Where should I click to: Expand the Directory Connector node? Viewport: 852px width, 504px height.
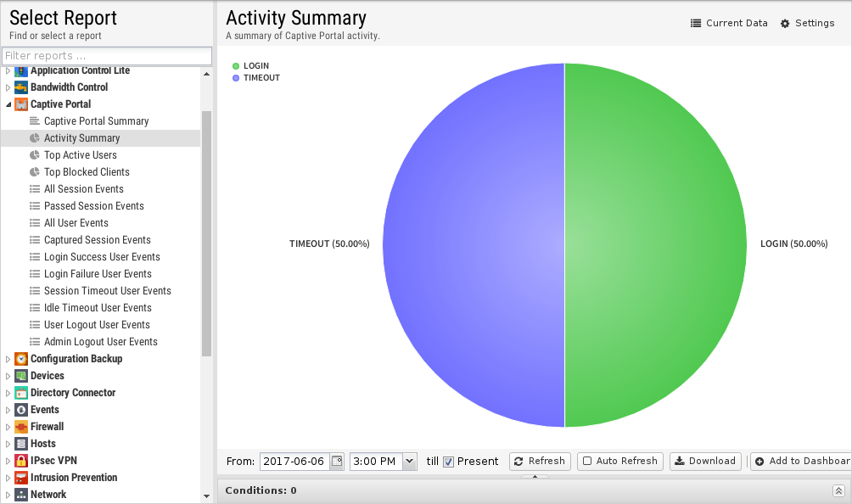8,393
